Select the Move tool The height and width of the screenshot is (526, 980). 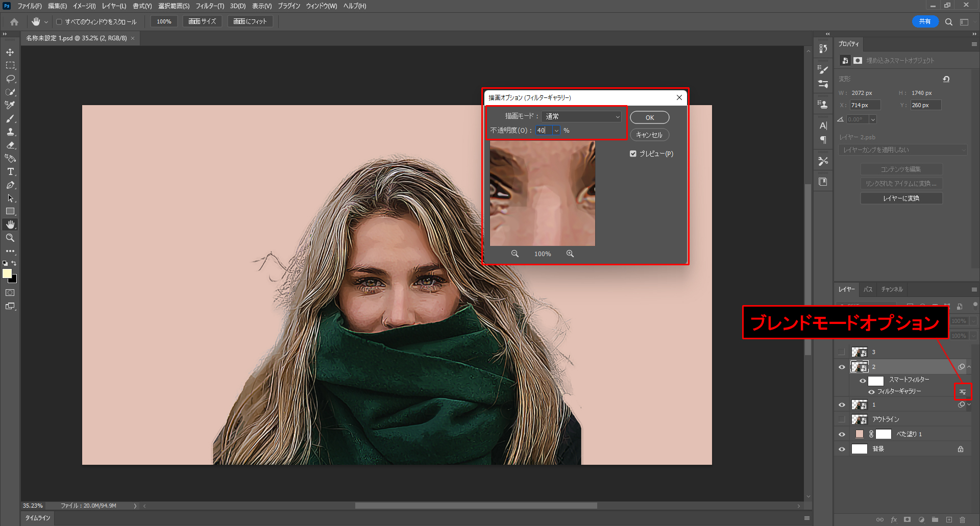click(10, 52)
